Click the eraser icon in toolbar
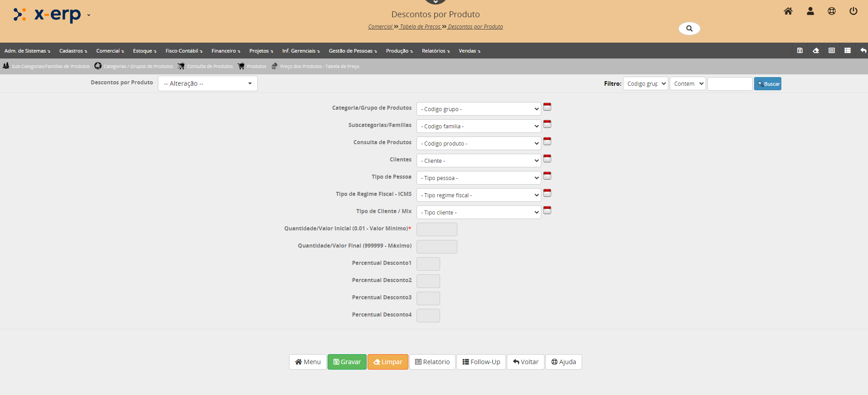 (x=816, y=51)
